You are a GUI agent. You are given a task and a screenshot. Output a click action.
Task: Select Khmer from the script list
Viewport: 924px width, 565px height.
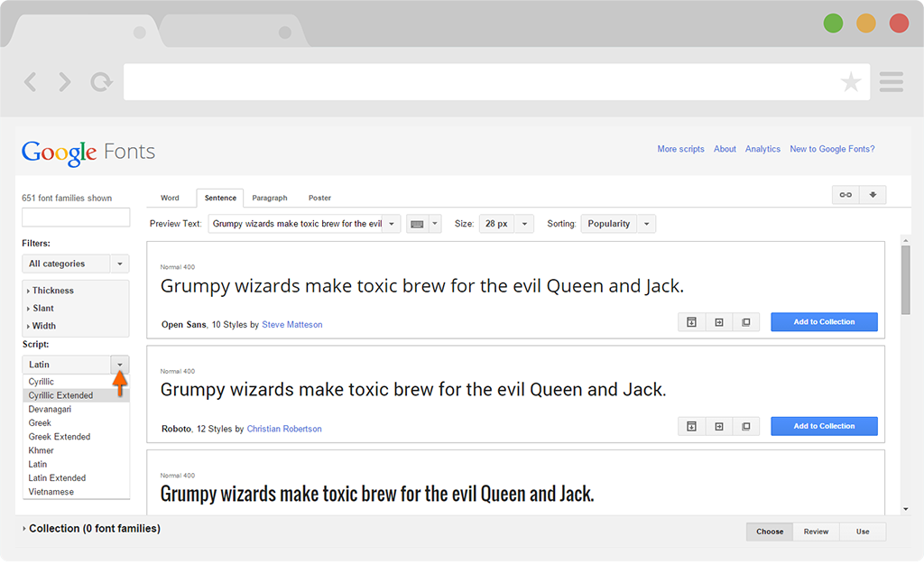[76, 450]
